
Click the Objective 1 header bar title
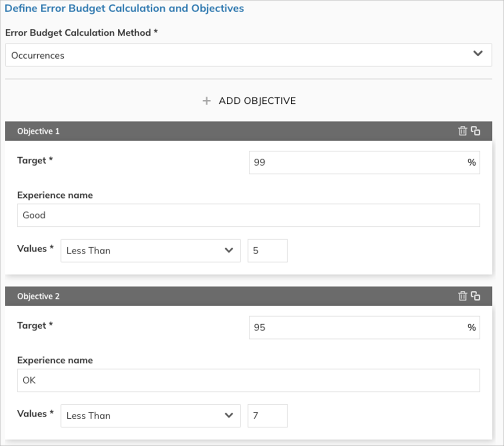coord(38,131)
